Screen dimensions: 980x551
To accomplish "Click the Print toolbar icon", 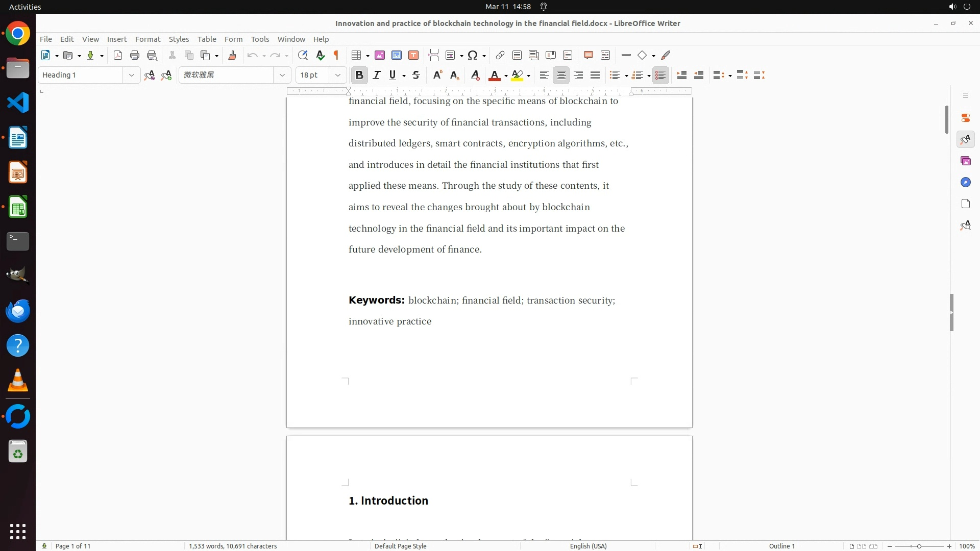I will [135, 56].
